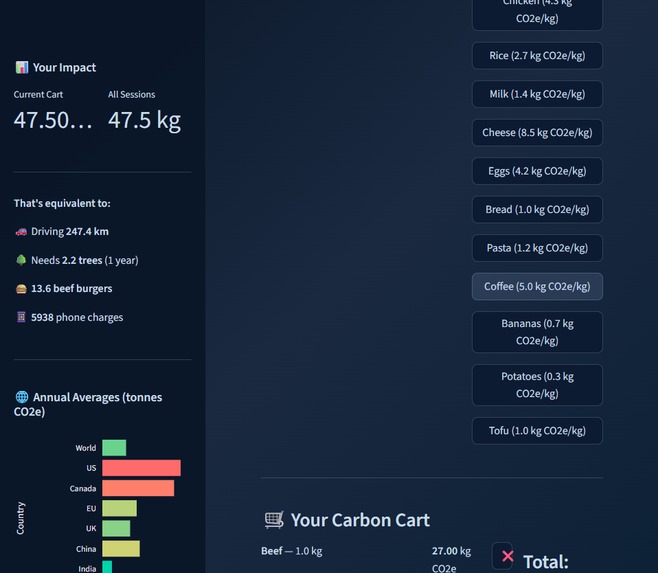Click the 'Total:' label

(x=546, y=562)
